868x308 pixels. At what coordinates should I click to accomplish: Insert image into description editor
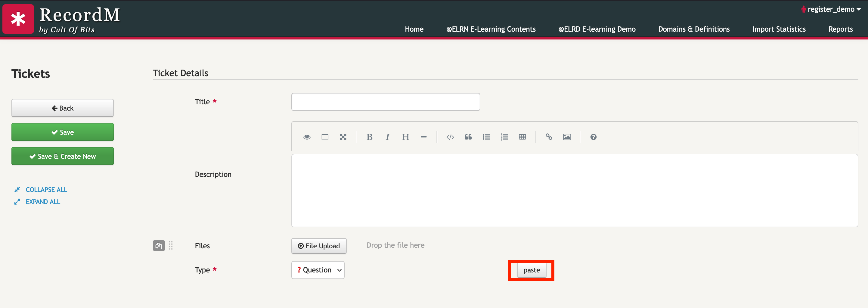567,137
